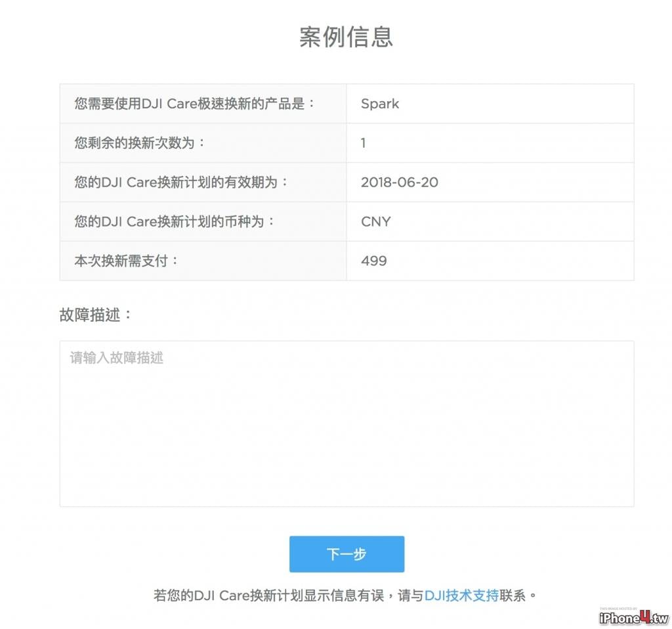Click the 案例信息 page heading

tap(346, 37)
